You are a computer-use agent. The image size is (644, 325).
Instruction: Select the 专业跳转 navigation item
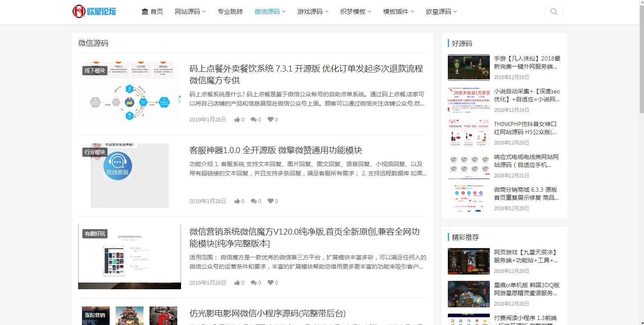(x=230, y=11)
